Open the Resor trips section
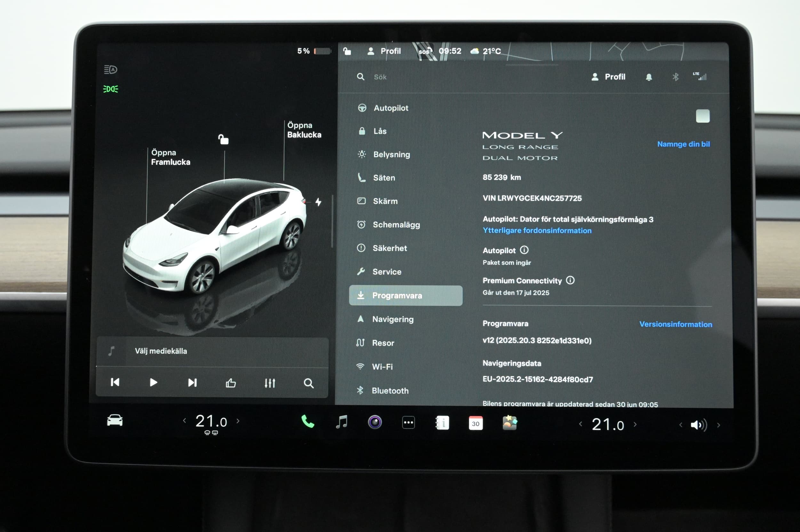 pos(375,343)
